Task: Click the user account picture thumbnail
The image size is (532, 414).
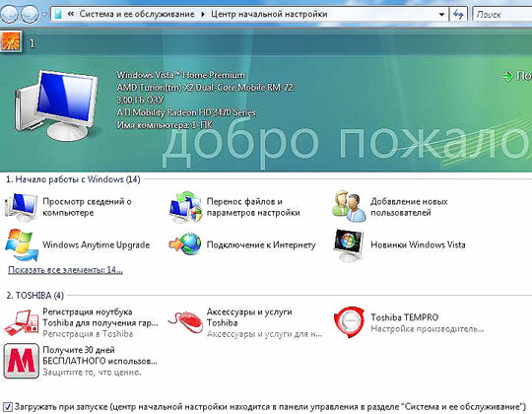Action: pyautogui.click(x=11, y=41)
